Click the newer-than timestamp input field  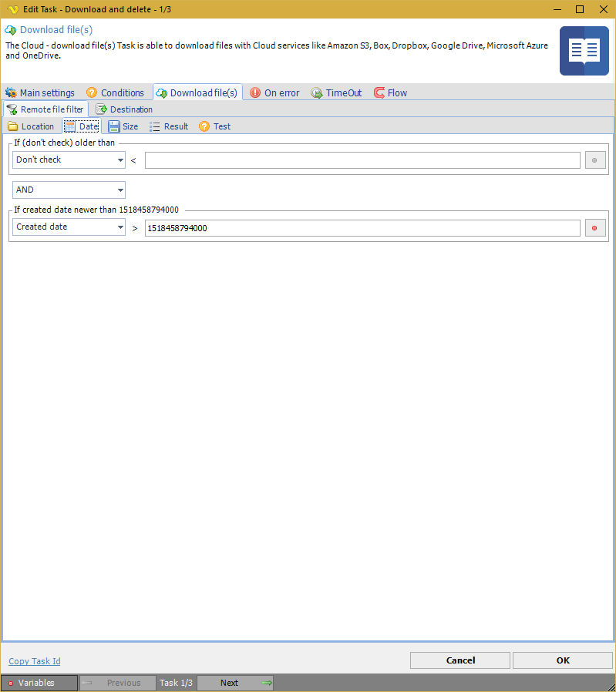tap(362, 228)
